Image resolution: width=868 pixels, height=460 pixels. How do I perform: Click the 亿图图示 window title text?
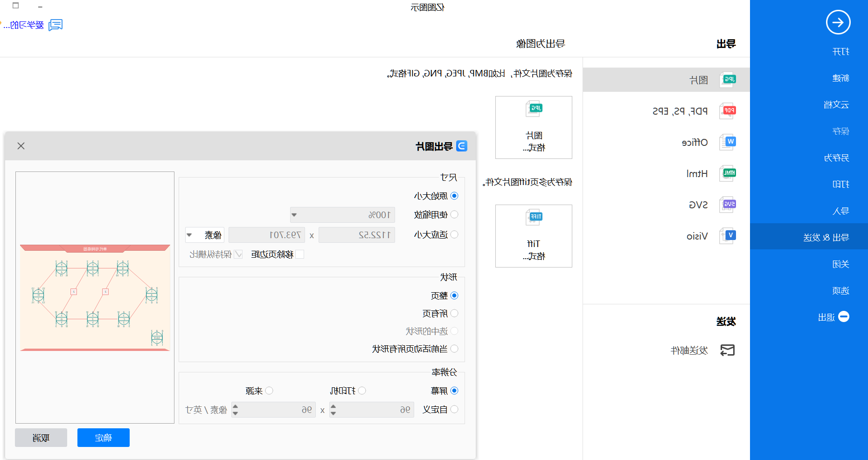[x=428, y=7]
